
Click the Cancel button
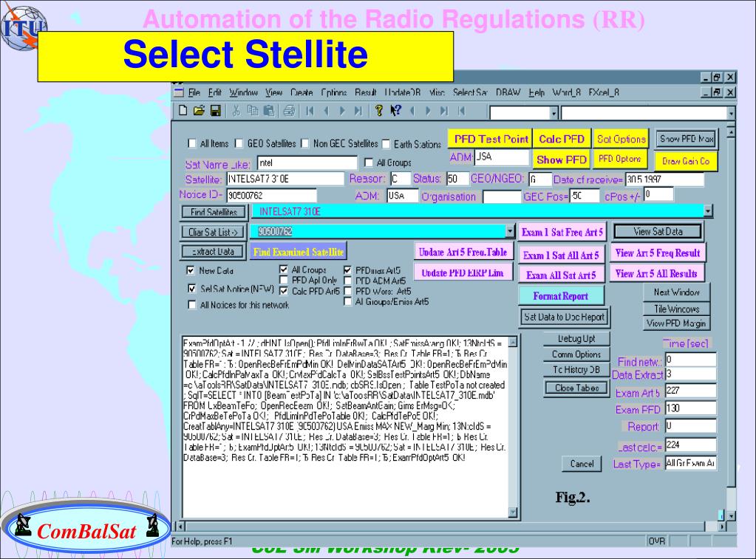[x=582, y=464]
